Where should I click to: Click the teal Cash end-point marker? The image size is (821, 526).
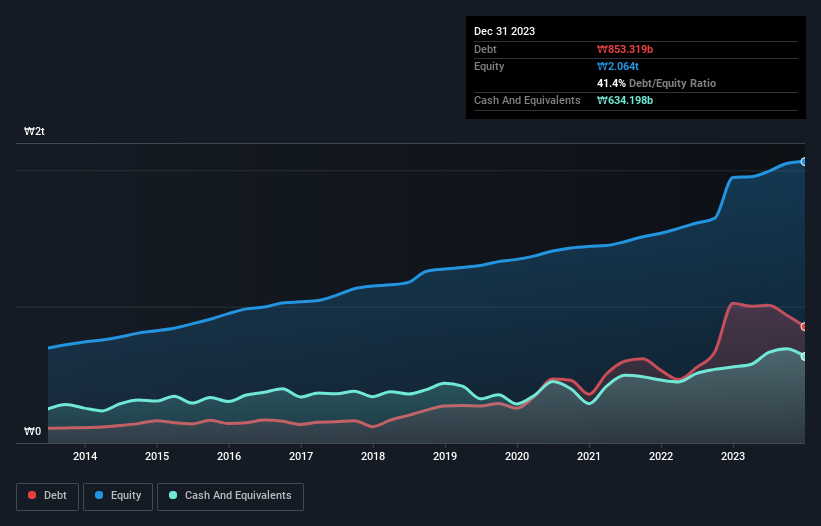pyautogui.click(x=804, y=356)
